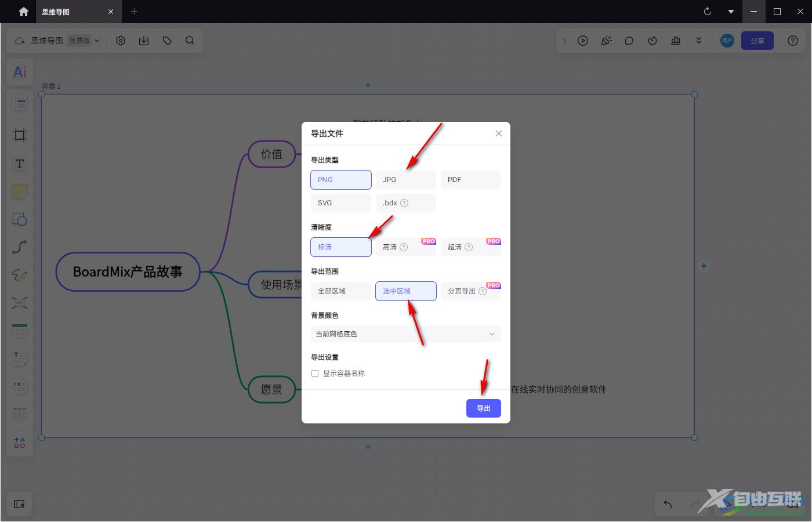Close the 导出文件 dialog
The image size is (812, 522).
tap(499, 133)
